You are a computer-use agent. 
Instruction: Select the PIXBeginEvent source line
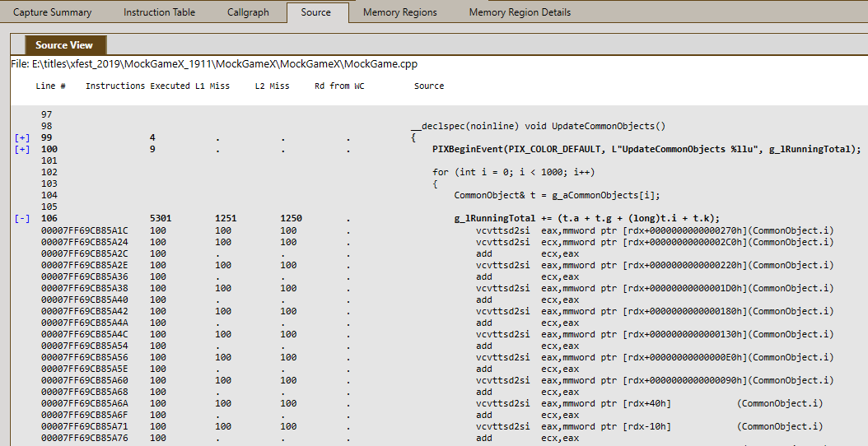[646, 150]
